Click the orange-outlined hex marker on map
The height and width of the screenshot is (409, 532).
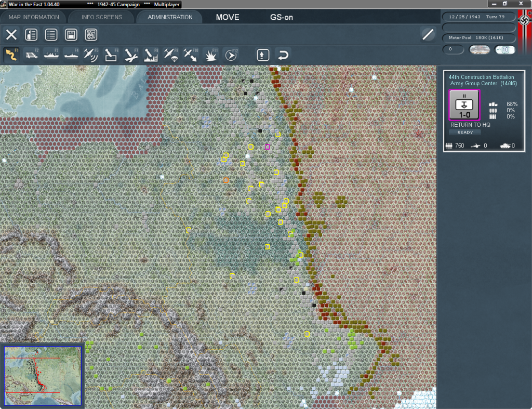(x=226, y=180)
